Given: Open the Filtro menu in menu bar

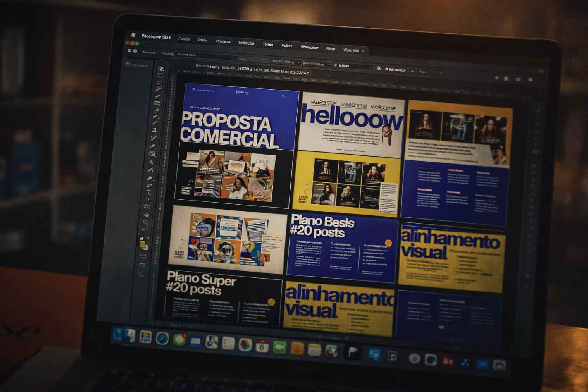Looking at the screenshot, I should 330,49.
